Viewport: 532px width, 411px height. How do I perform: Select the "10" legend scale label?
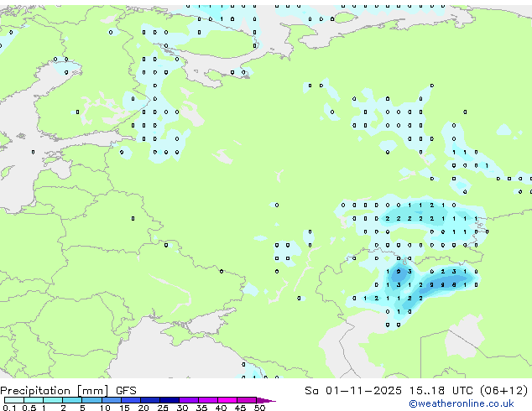[x=105, y=408]
